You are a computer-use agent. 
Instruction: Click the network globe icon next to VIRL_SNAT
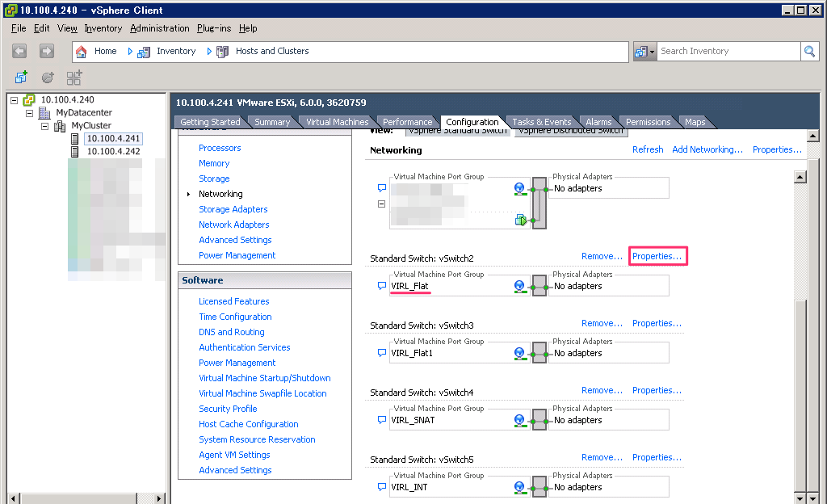click(x=519, y=420)
